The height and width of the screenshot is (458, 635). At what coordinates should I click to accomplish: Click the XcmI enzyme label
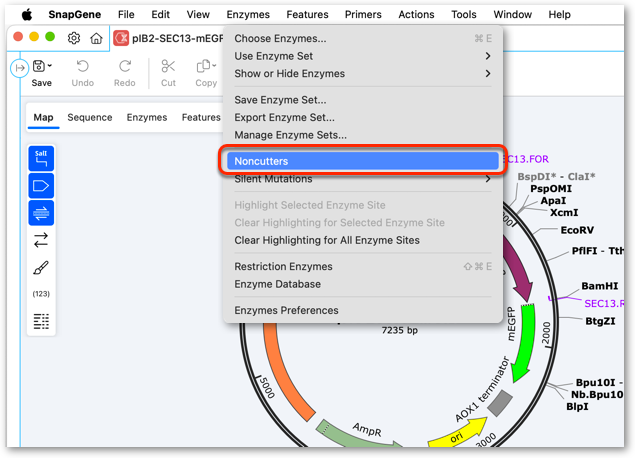[564, 213]
